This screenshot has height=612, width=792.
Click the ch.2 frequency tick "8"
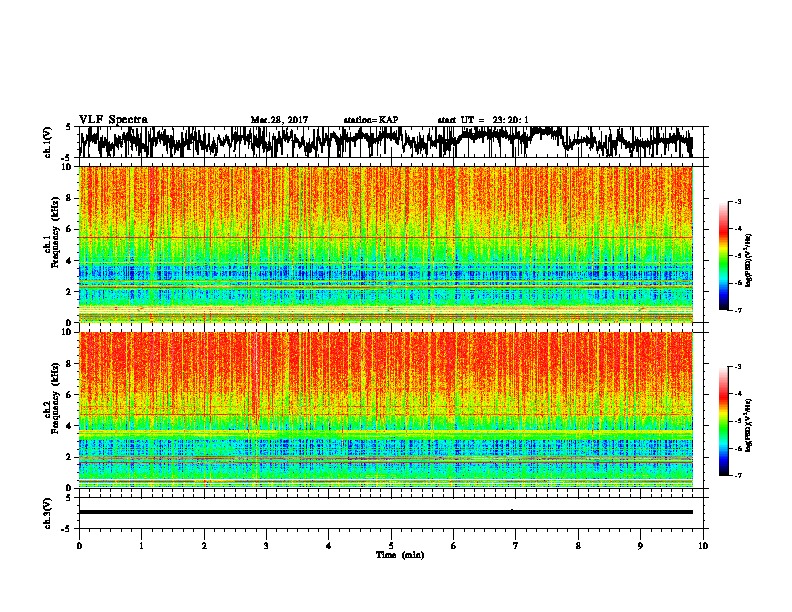pos(70,364)
